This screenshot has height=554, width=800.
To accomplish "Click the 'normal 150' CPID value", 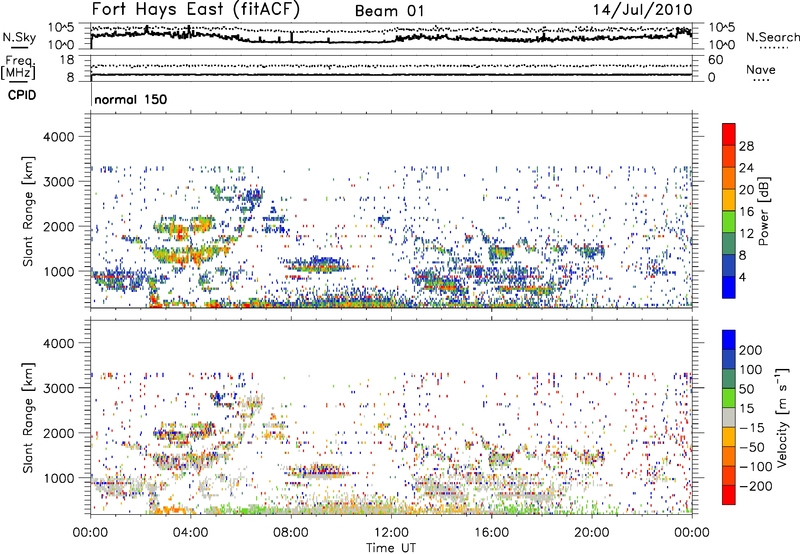I will (131, 99).
